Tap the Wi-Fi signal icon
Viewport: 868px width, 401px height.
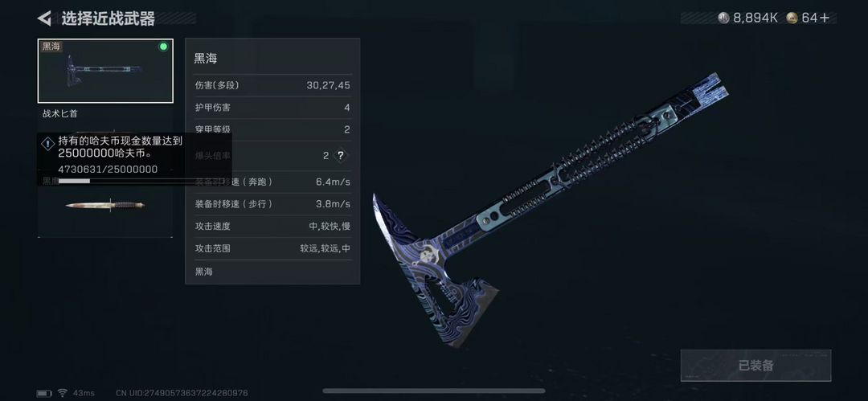point(62,393)
